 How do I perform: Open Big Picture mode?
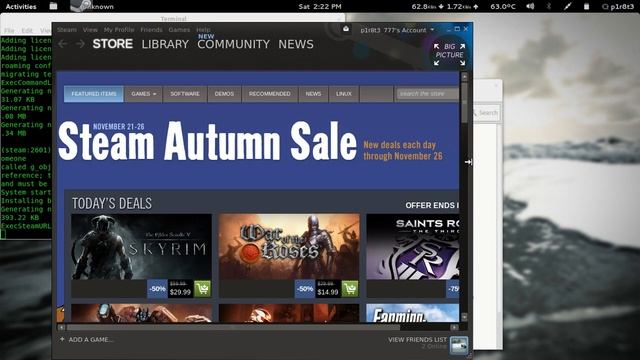(x=449, y=55)
